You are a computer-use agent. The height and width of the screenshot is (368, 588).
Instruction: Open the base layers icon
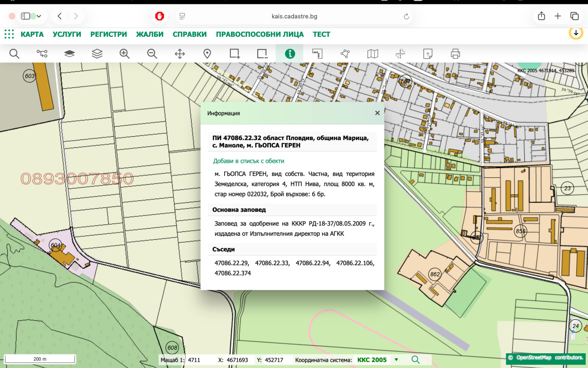coord(69,54)
